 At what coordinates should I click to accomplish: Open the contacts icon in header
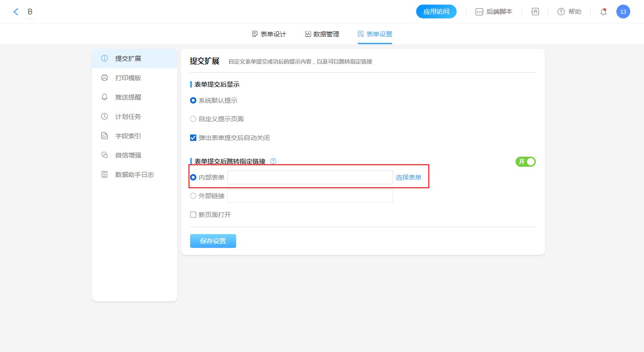click(x=535, y=12)
